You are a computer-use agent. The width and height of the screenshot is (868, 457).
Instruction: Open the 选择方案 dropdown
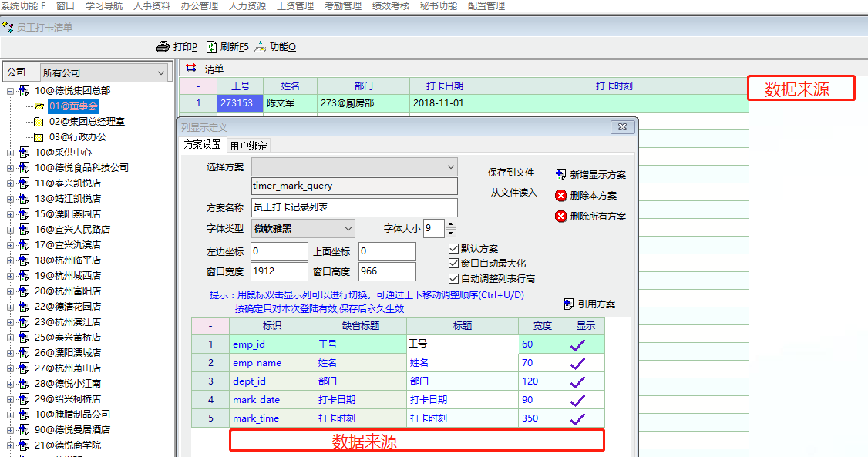451,166
